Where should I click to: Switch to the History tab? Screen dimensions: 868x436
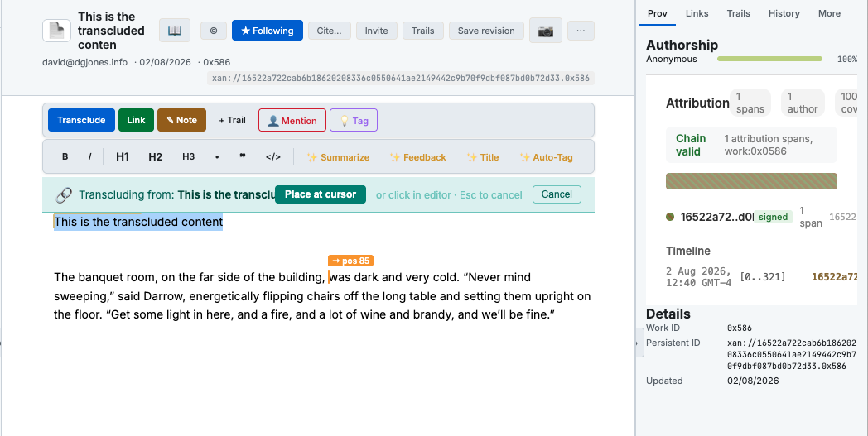784,13
